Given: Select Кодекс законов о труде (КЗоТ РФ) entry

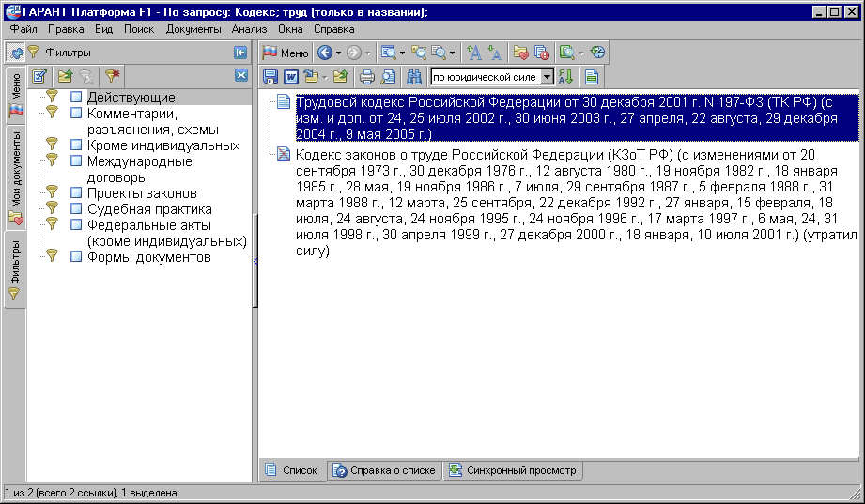Looking at the screenshot, I should tap(577, 203).
